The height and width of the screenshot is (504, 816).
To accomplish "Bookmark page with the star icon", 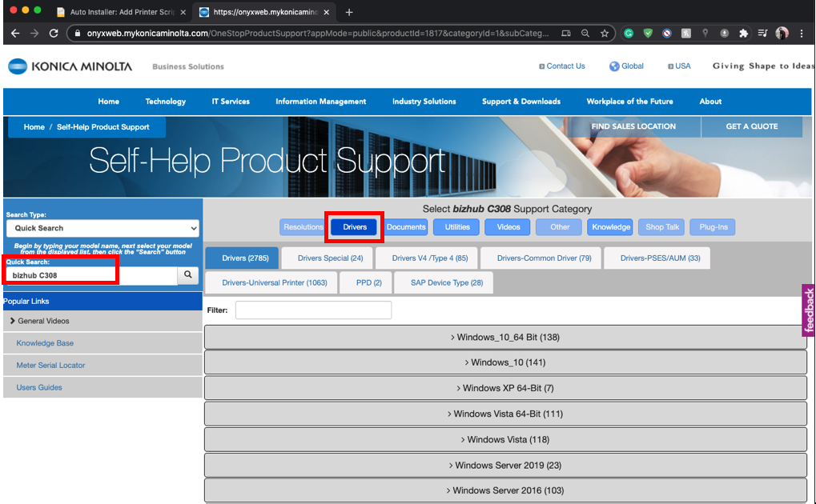I will coord(605,34).
